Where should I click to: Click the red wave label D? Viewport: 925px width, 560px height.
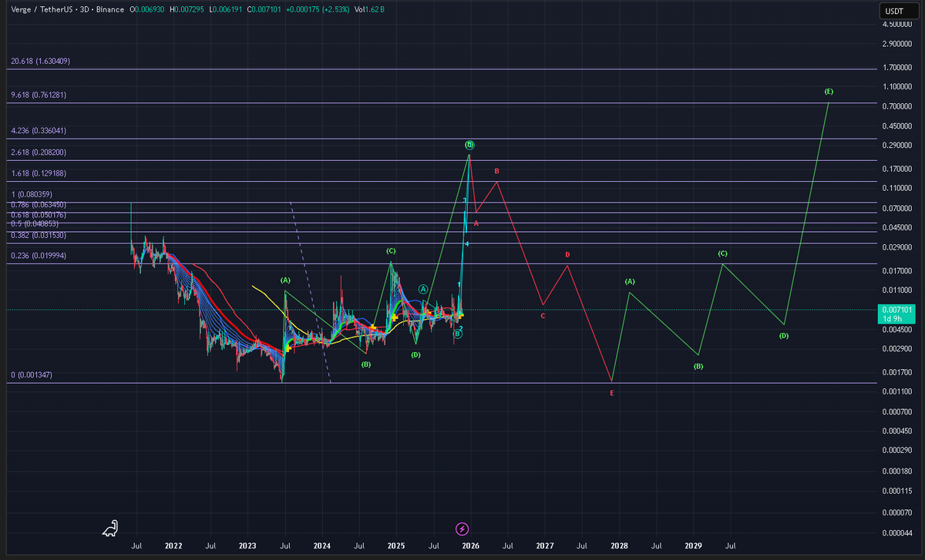[567, 254]
